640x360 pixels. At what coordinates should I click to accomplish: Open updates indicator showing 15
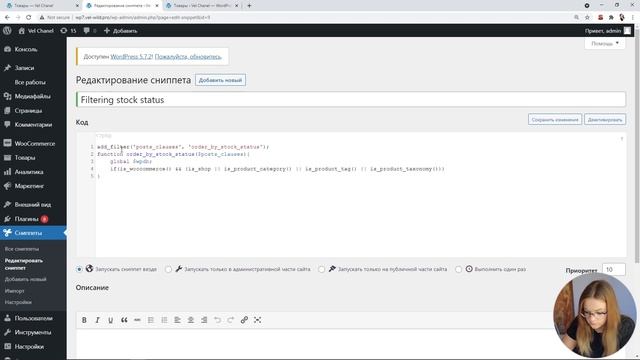[x=68, y=31]
